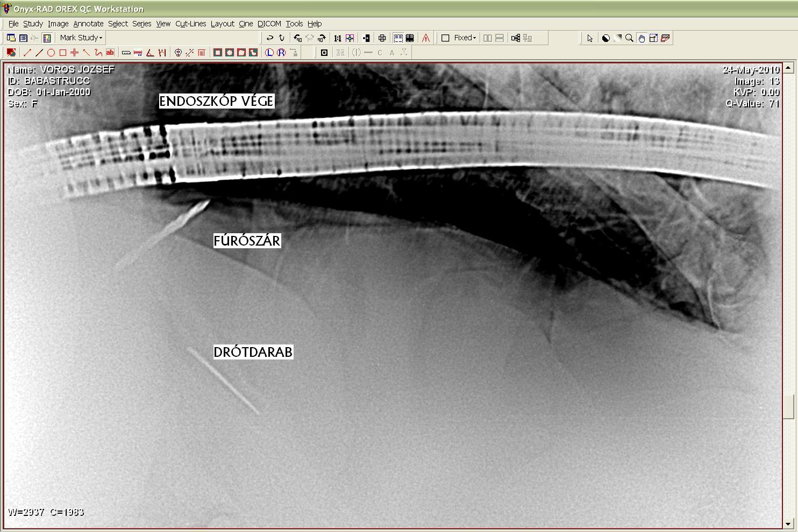Click the patient name VOROS JOZSEF
This screenshot has width=798, height=532.
(77, 69)
